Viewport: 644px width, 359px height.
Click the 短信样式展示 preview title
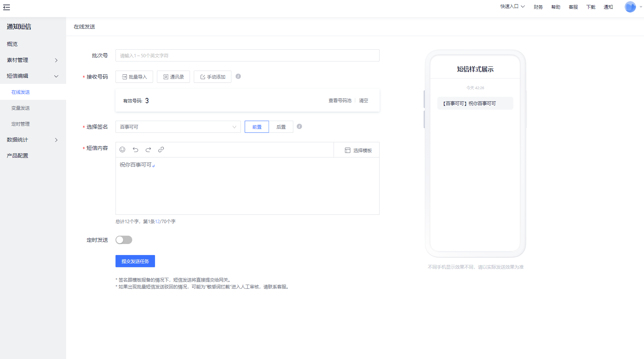pyautogui.click(x=475, y=69)
